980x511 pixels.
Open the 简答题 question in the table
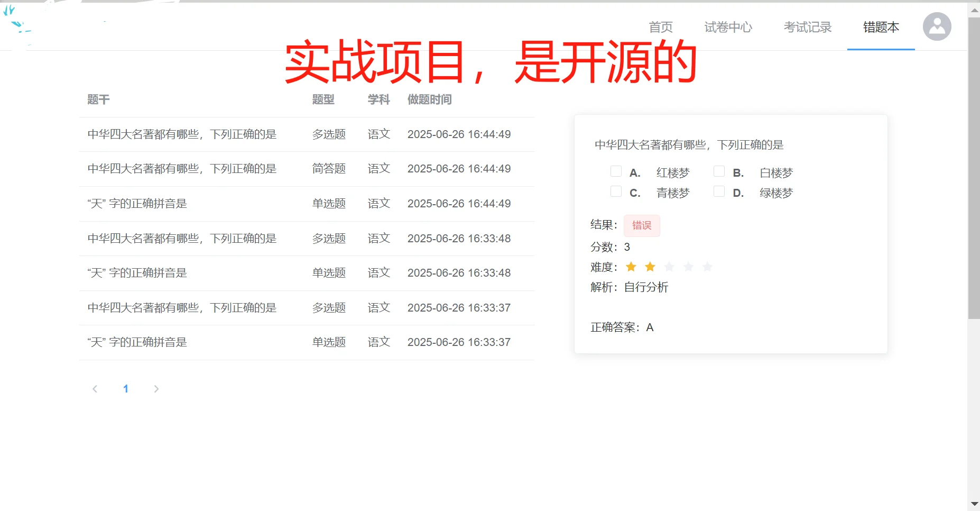pyautogui.click(x=181, y=169)
